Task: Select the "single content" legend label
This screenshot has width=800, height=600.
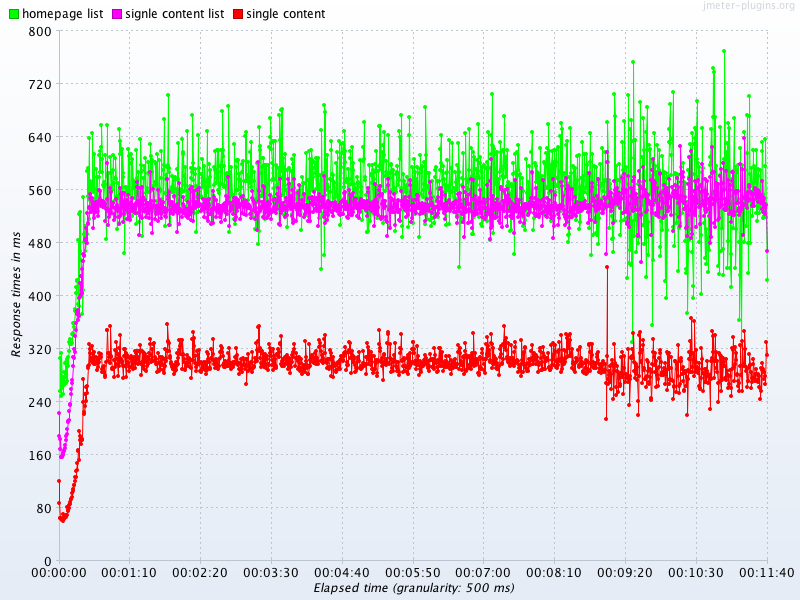Action: tap(285, 14)
